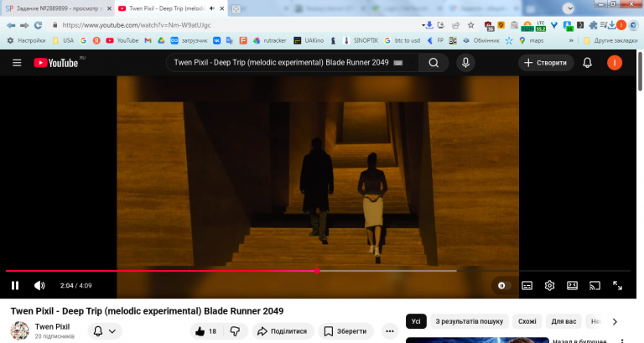Open the media control playlist icon
This screenshot has width=644, height=343.
[x=603, y=25]
